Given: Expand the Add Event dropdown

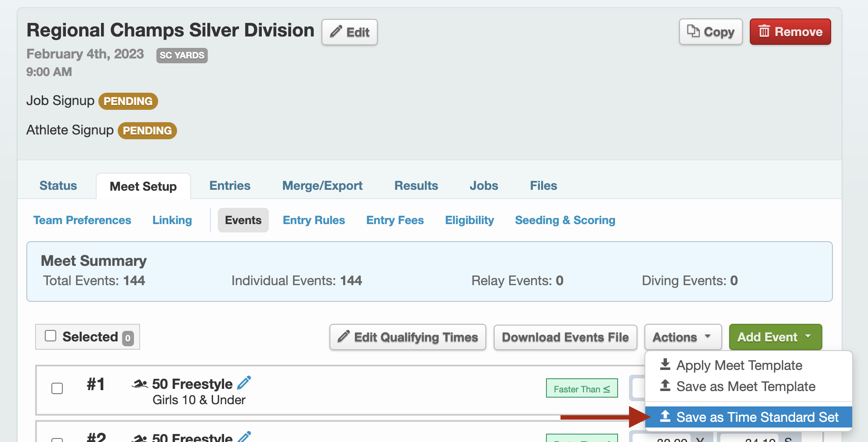Looking at the screenshot, I should click(775, 337).
